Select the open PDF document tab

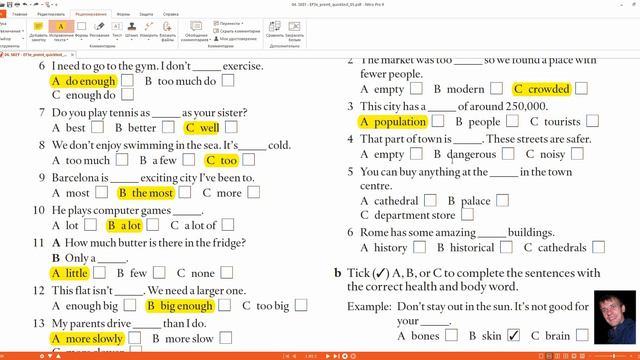coord(35,55)
